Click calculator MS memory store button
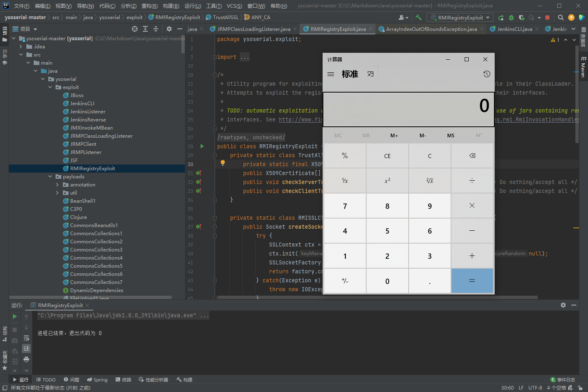 point(451,135)
